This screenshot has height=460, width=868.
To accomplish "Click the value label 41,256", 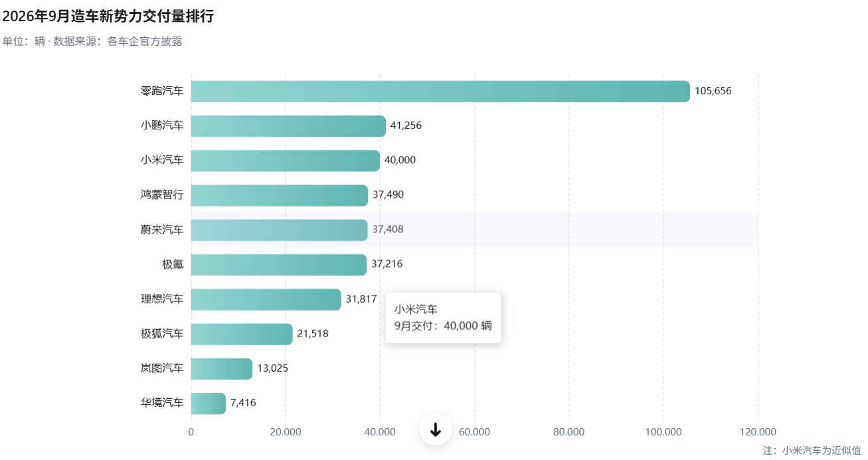I will 406,125.
